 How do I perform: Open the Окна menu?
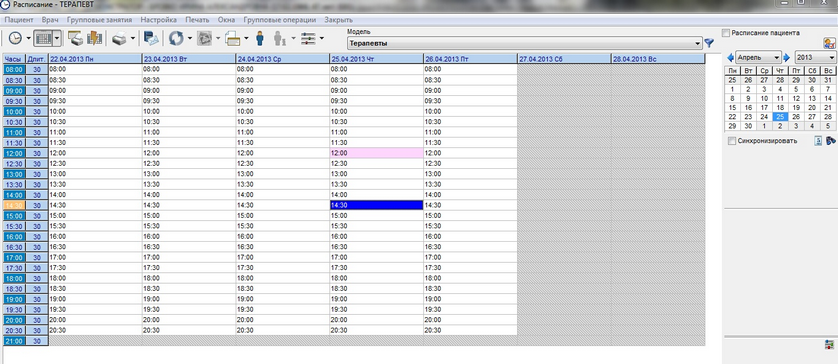tap(227, 20)
